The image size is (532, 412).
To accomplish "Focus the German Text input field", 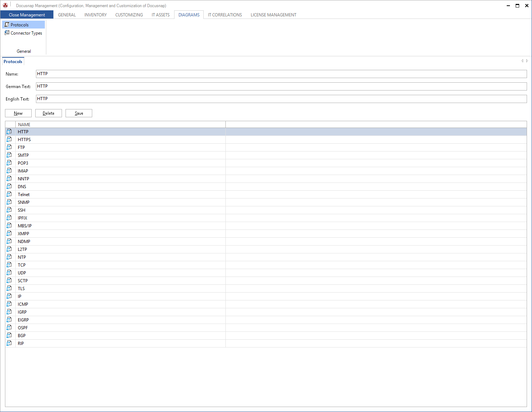I will point(281,86).
